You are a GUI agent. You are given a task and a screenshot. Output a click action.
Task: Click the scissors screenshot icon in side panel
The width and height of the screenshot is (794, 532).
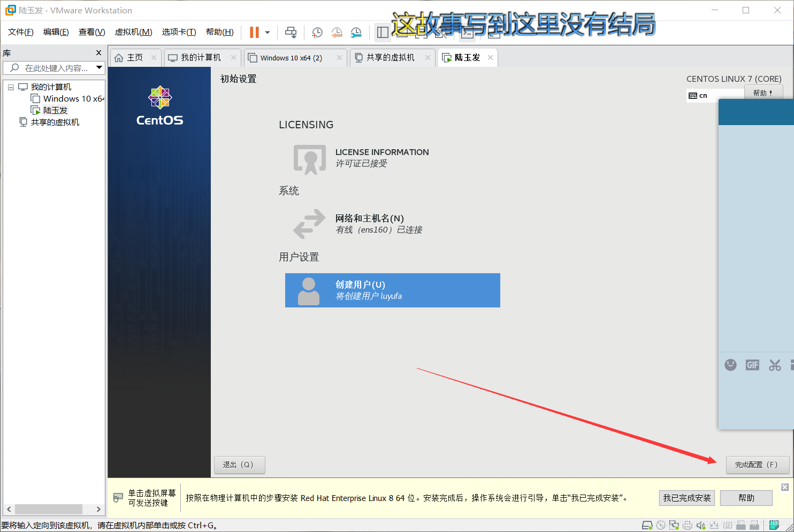tap(775, 365)
